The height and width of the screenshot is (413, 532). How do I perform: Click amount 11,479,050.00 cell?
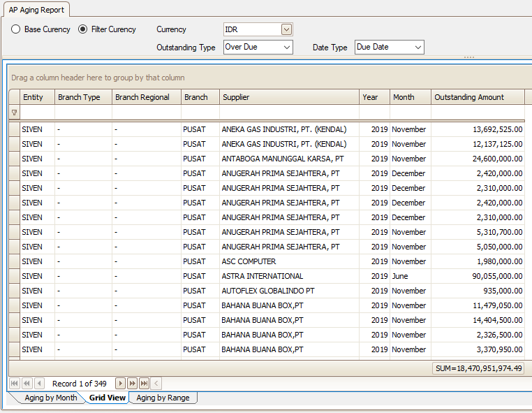478,305
